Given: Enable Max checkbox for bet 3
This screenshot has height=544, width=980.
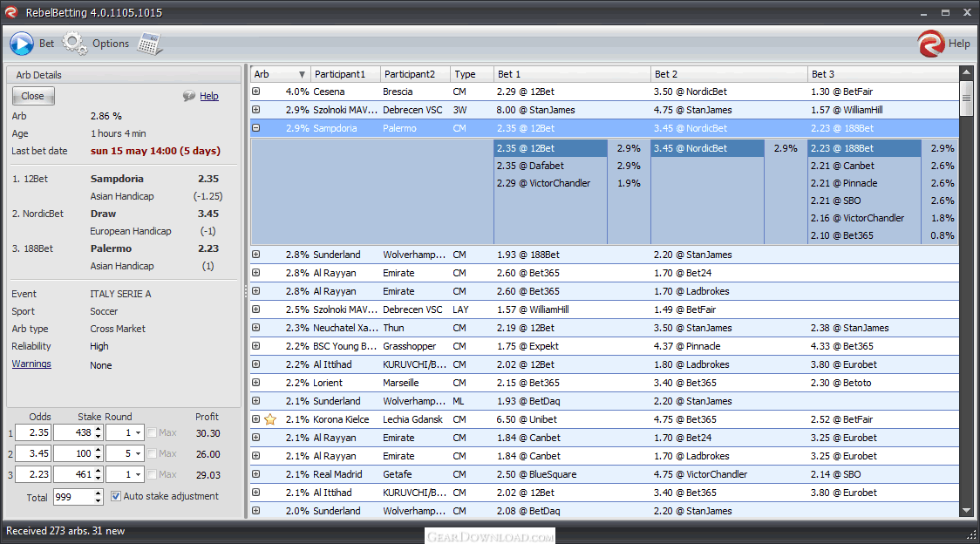Looking at the screenshot, I should 151,474.
